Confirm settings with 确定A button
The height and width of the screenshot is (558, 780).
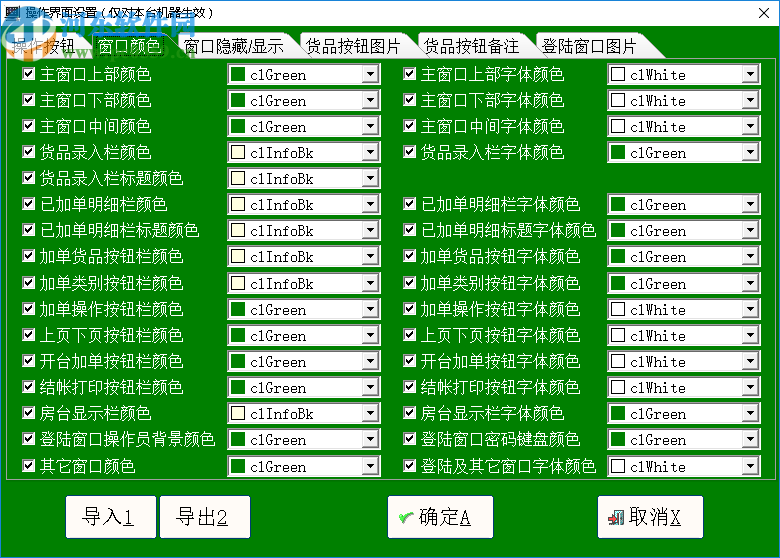pyautogui.click(x=440, y=517)
